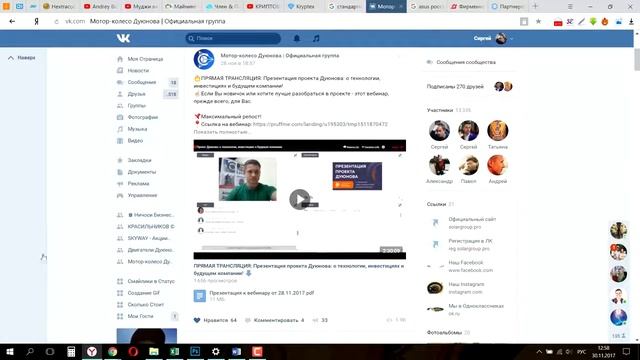
Task: Open the group name post header link
Action: pos(280,56)
